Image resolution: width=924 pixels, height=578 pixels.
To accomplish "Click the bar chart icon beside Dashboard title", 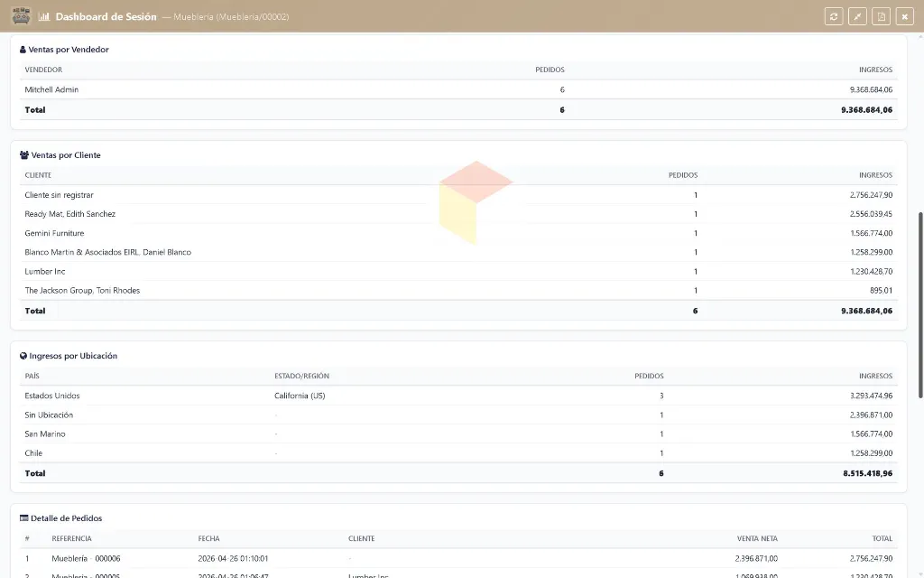I will (x=43, y=16).
